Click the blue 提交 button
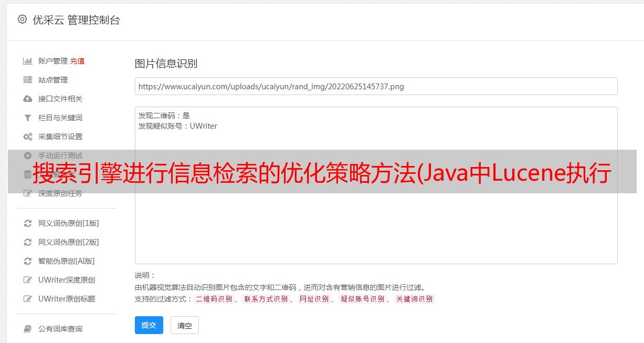Image resolution: width=644 pixels, height=343 pixels. (x=149, y=325)
